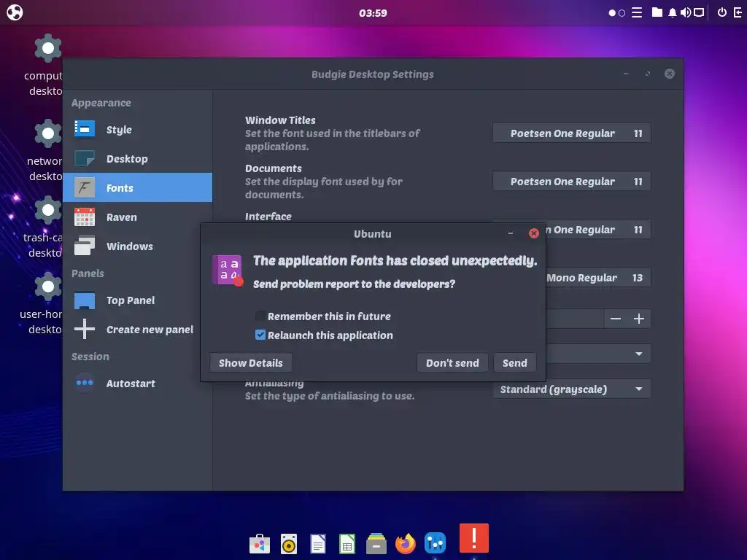Open the Standard (grayscale) antialiasing dropdown
Image resolution: width=747 pixels, height=560 pixels.
point(572,389)
